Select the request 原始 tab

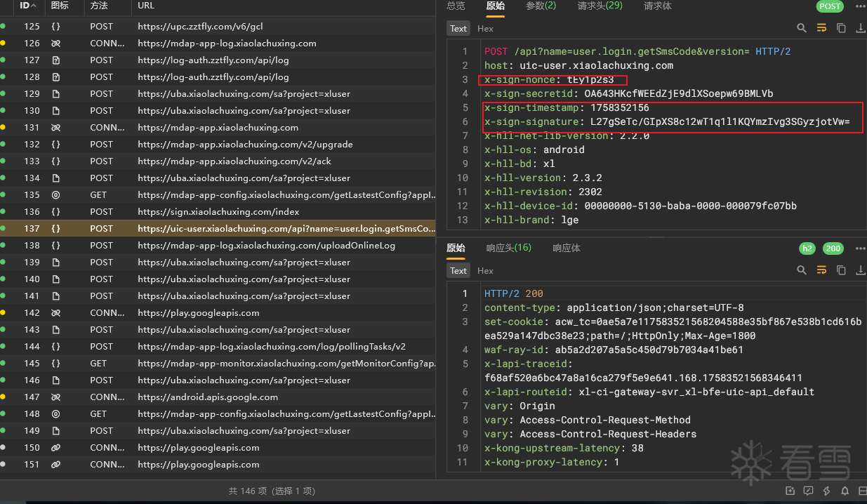coord(496,6)
